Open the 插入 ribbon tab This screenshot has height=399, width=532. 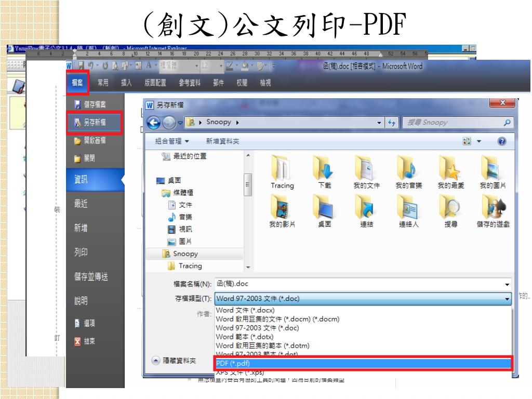[x=126, y=83]
